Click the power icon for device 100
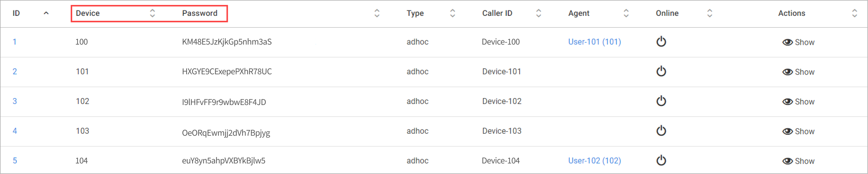 point(661,42)
